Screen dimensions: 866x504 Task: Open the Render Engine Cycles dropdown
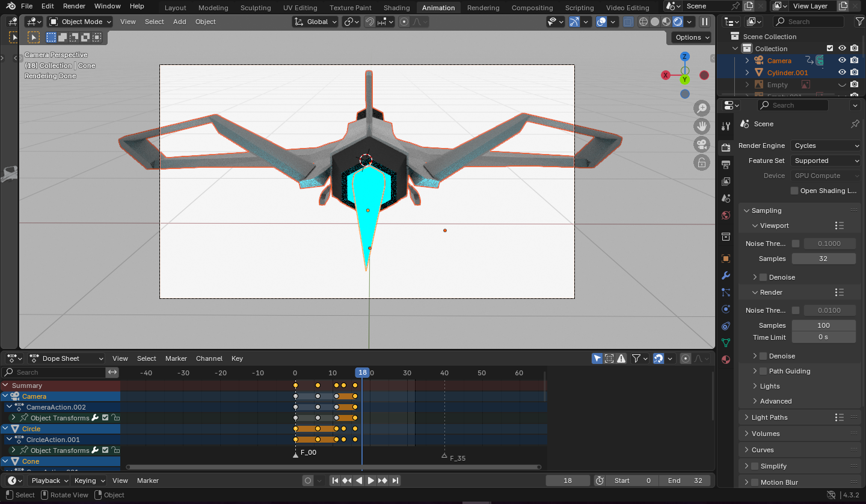click(826, 146)
